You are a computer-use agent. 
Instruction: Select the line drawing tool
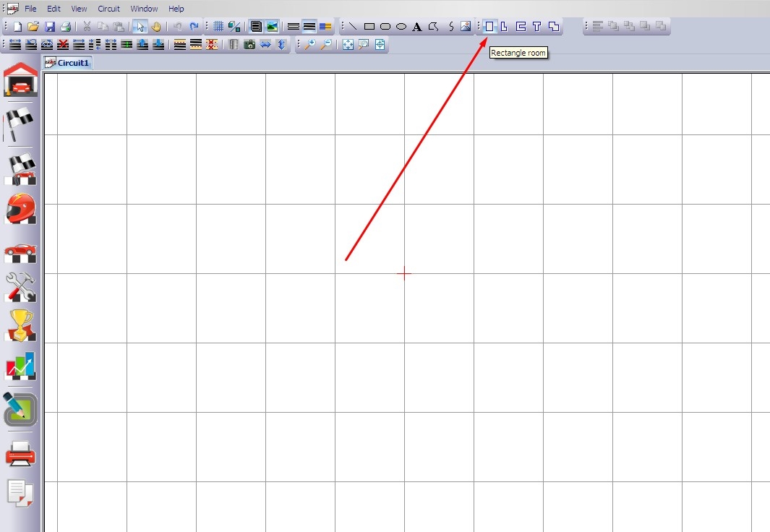click(352, 27)
